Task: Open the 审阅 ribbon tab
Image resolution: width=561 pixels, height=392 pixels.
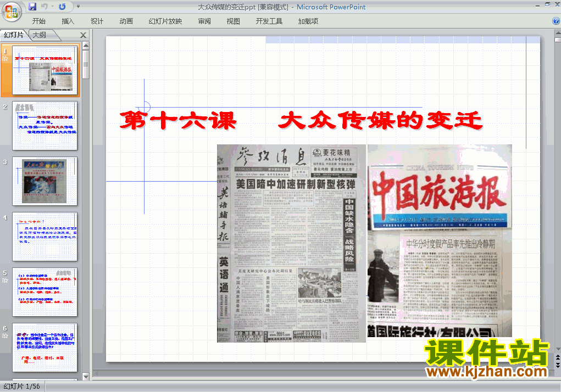Action: click(x=204, y=21)
